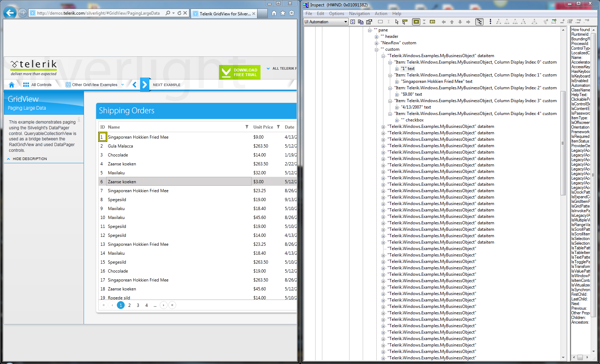This screenshot has height=364, width=600.
Task: Toggle Watch Cursor icon in Inspect toolbar
Action: pyautogui.click(x=397, y=22)
